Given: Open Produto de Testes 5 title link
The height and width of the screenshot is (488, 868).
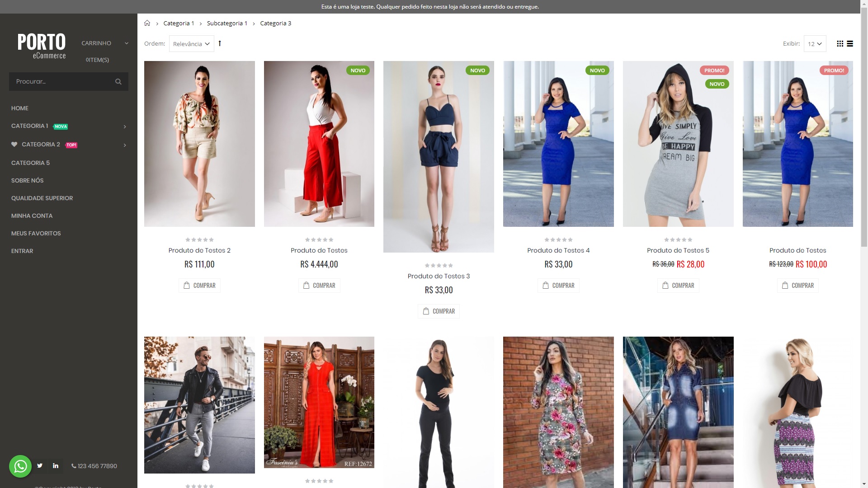Looking at the screenshot, I should pos(678,250).
